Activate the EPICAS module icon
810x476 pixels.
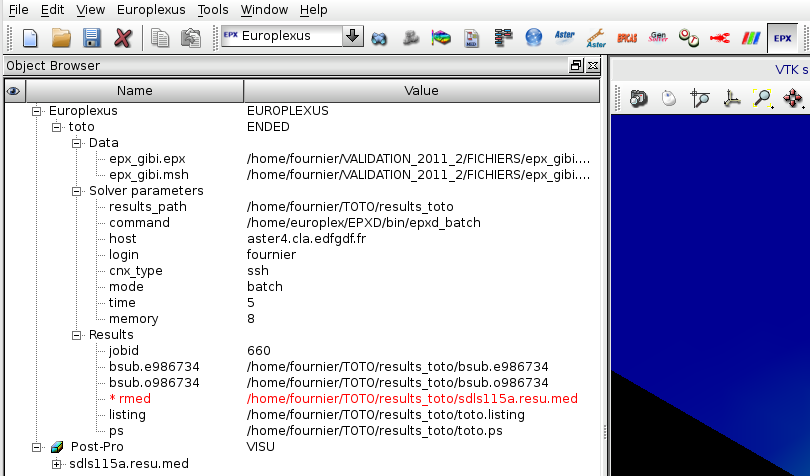pos(627,38)
